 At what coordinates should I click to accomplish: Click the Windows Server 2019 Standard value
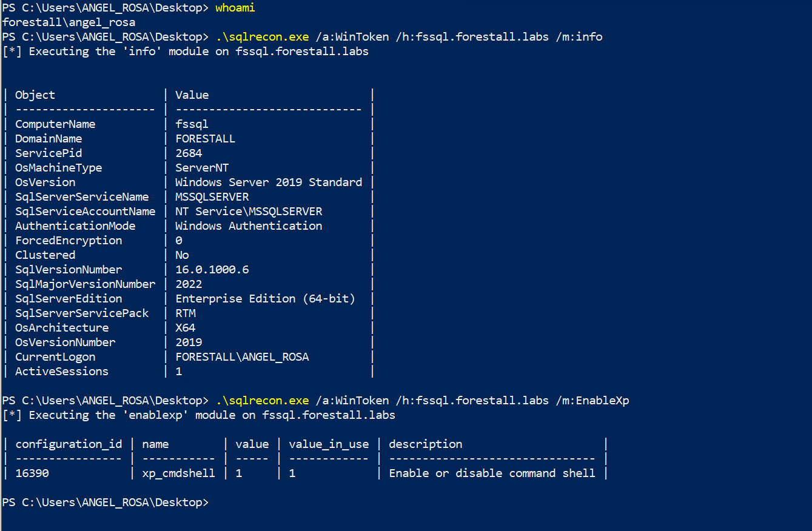pos(269,182)
